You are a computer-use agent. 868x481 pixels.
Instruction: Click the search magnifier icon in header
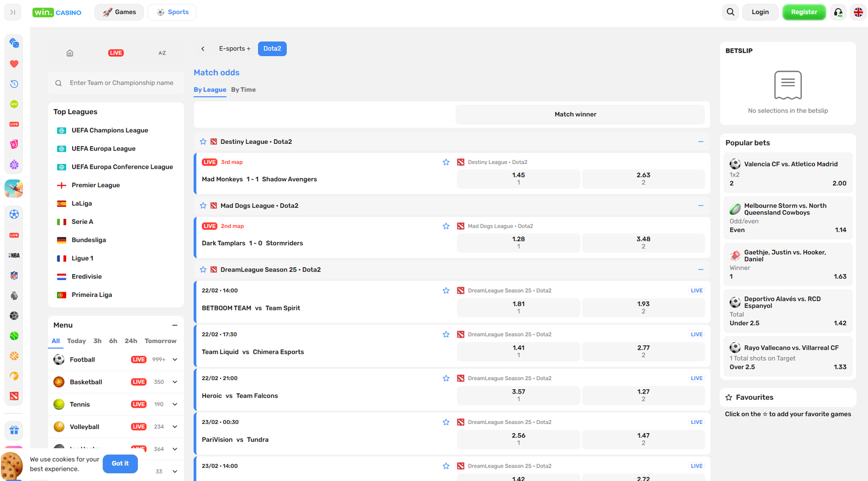point(730,12)
